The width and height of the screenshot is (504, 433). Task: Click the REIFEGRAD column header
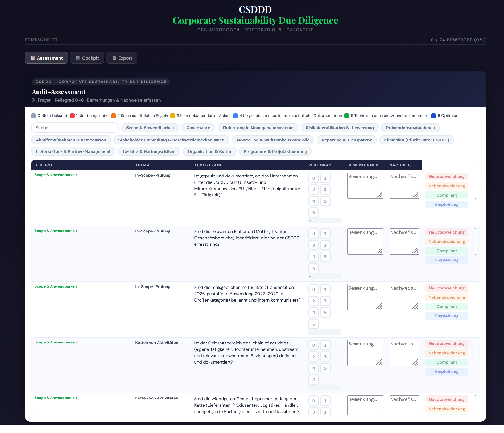[320, 165]
